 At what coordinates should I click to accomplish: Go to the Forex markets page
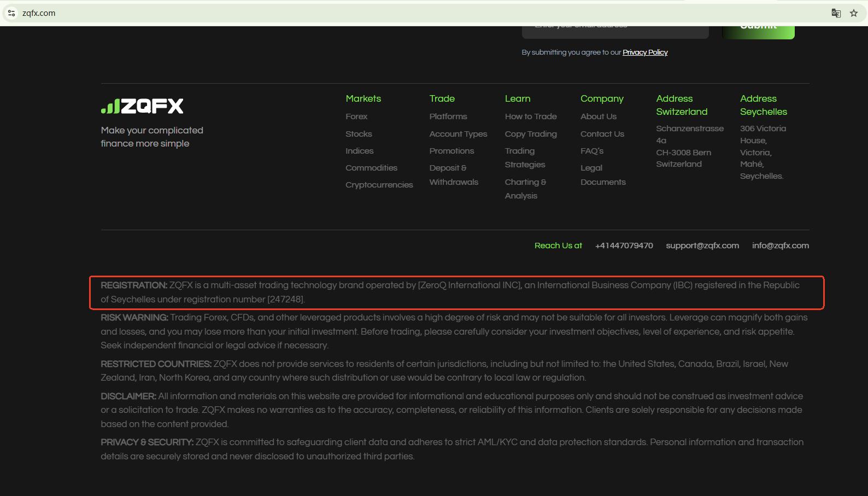click(356, 116)
